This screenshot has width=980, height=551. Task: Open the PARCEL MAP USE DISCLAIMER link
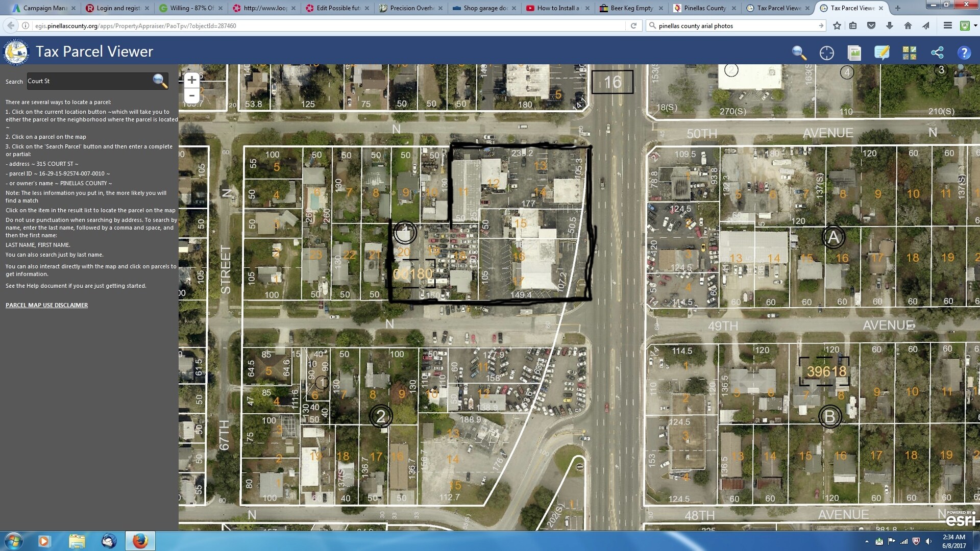(x=46, y=305)
